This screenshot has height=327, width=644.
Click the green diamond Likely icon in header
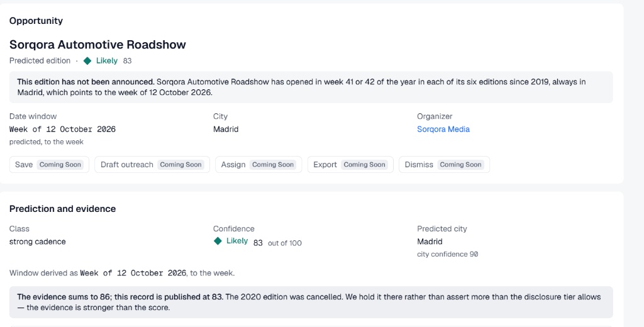(87, 61)
